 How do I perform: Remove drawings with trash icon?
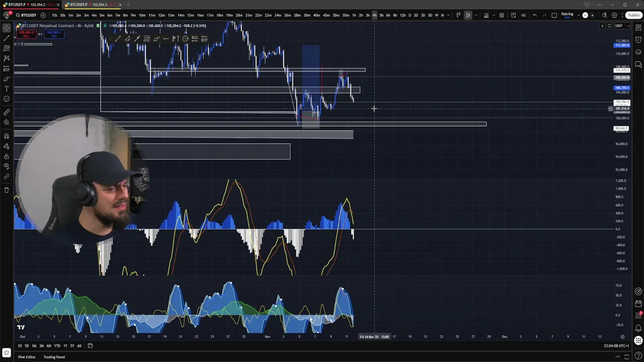point(7,190)
